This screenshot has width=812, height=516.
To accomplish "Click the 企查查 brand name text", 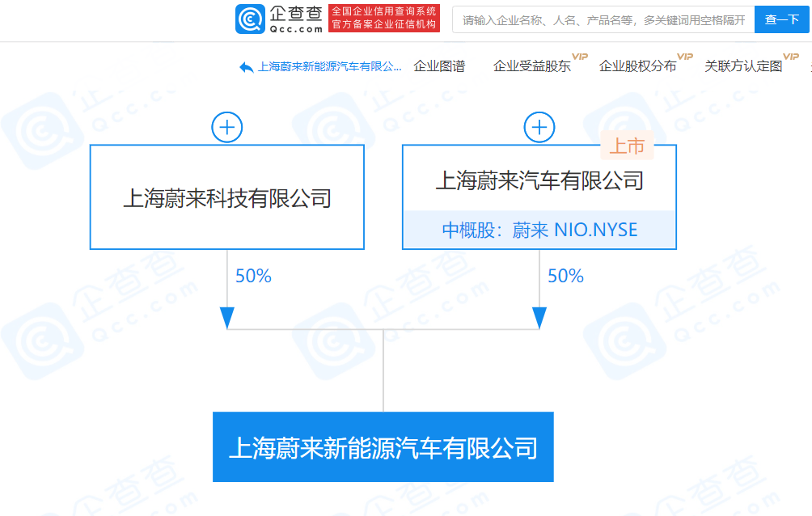I will point(296,14).
